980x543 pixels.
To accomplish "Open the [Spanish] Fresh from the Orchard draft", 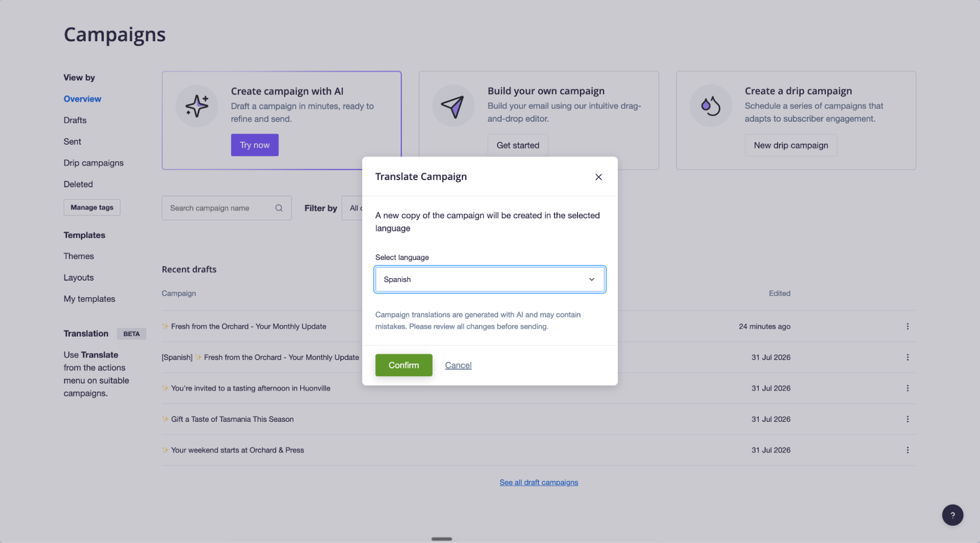I will pos(260,357).
